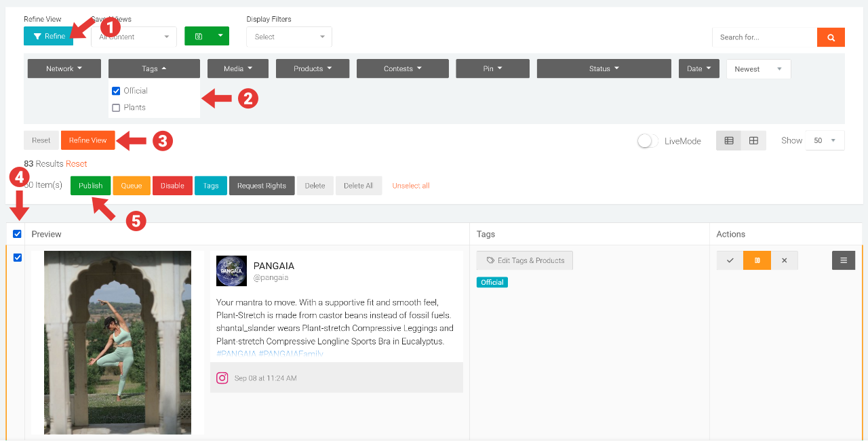Viewport: 868px width, 442px height.
Task: Run a search with the orange magnifier icon
Action: pos(830,37)
